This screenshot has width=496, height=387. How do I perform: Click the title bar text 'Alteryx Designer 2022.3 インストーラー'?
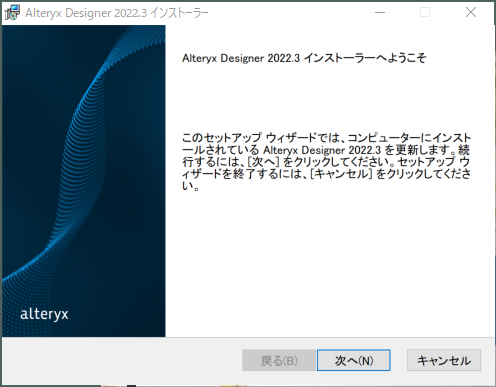click(x=117, y=13)
